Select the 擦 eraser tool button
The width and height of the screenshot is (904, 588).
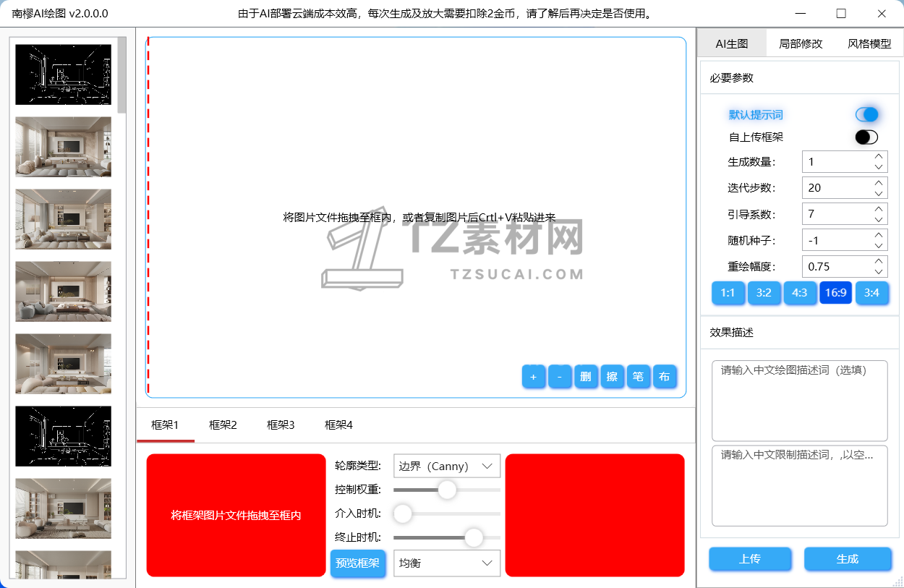point(612,377)
